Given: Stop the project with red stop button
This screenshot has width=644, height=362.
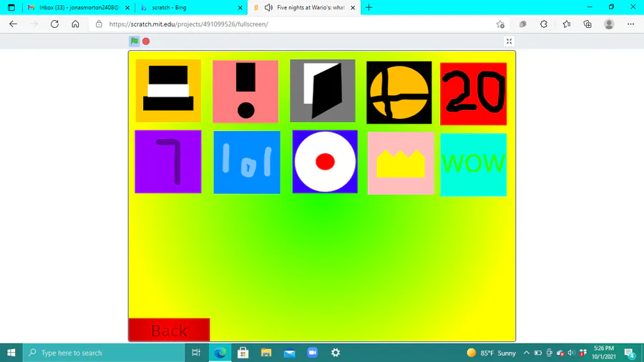Looking at the screenshot, I should coord(146,41).
